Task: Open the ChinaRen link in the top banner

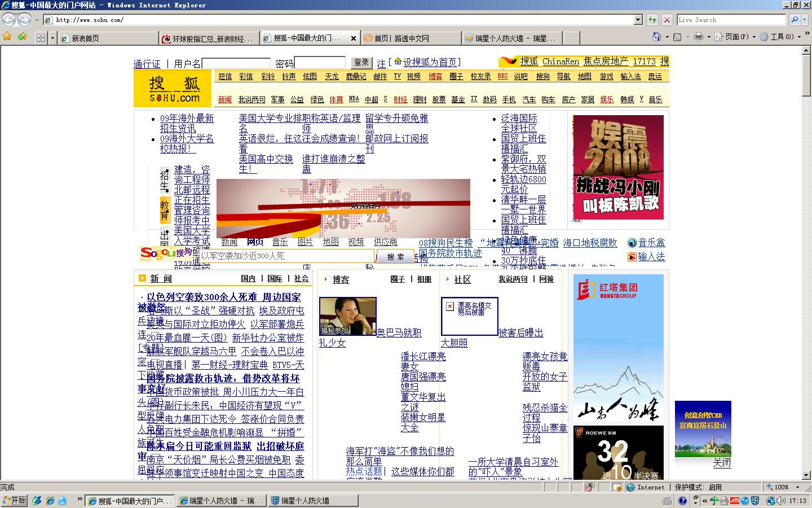Action: (x=561, y=61)
